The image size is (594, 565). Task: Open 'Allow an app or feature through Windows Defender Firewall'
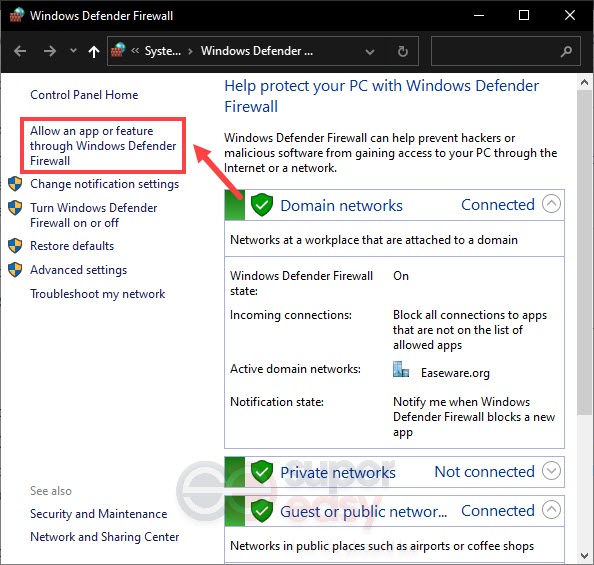103,146
